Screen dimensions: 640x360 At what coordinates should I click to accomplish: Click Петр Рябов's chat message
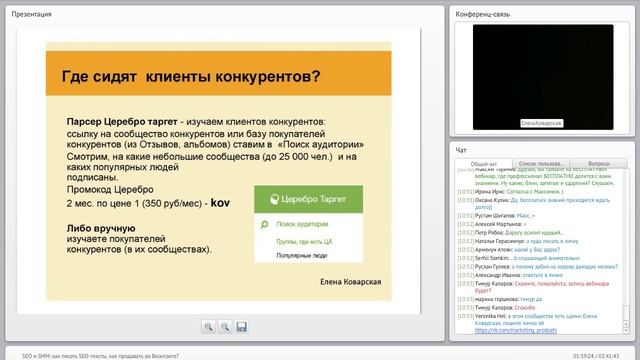point(511,233)
